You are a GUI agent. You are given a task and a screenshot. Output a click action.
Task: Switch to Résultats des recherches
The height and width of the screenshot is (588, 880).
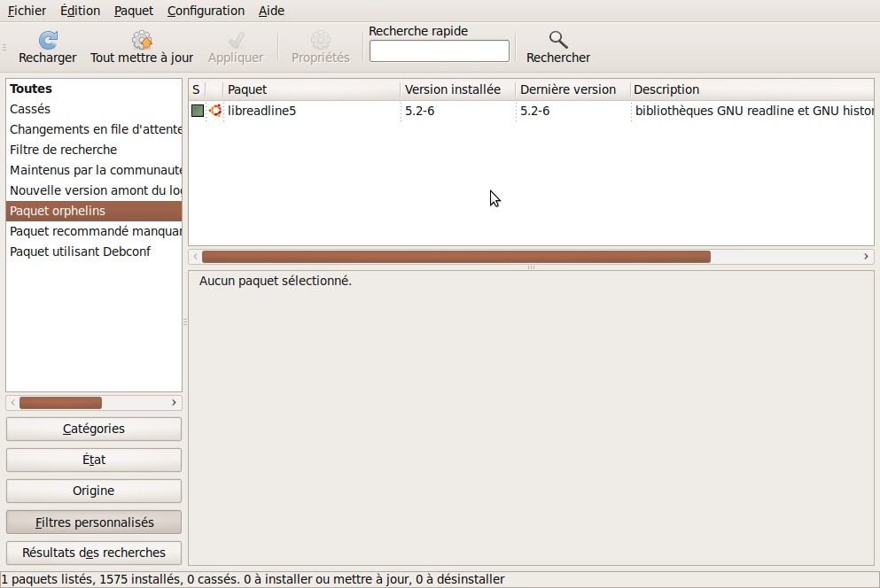[94, 553]
